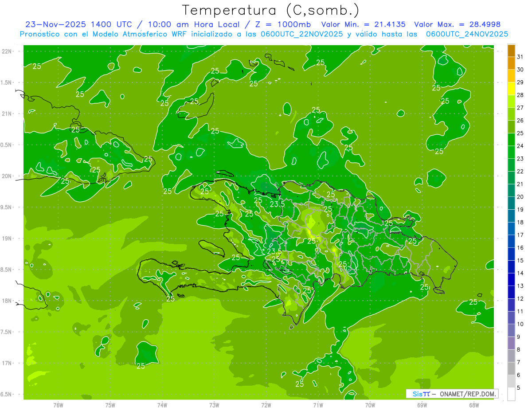The height and width of the screenshot is (411, 532).
Task: Click the 22N latitude axis label
Action: pyautogui.click(x=6, y=51)
